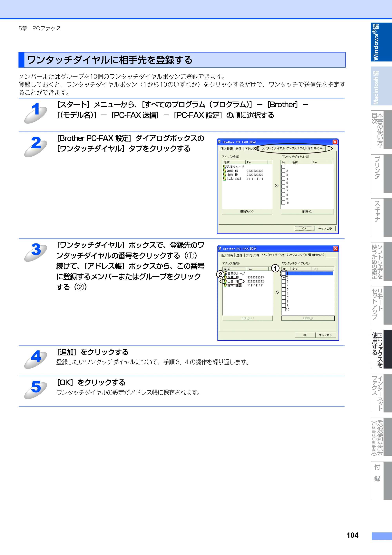Open ワンタッチダイヤル tab in step 2 dialog
Viewport: 392px width, 555px height.
coord(292,148)
